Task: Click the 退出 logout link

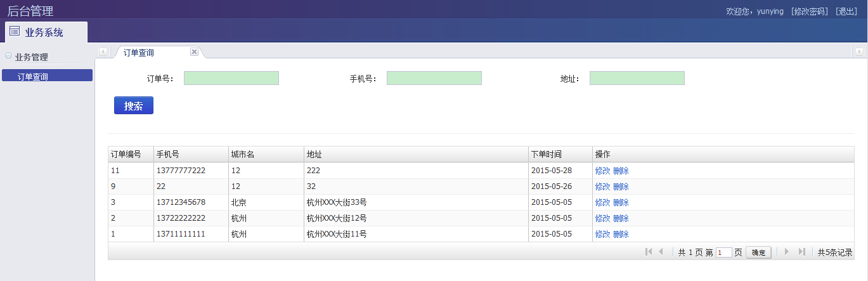Action: 846,11
